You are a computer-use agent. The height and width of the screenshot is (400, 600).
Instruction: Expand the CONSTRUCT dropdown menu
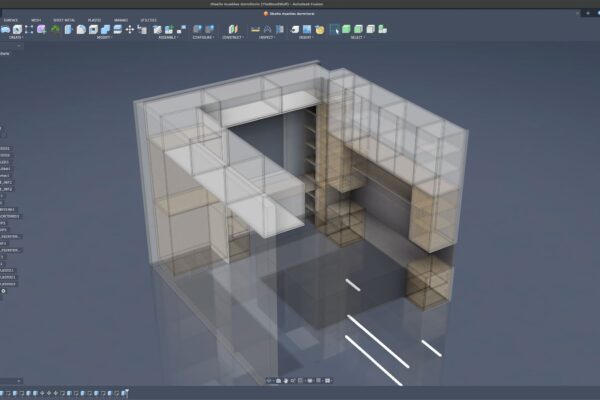[x=233, y=38]
